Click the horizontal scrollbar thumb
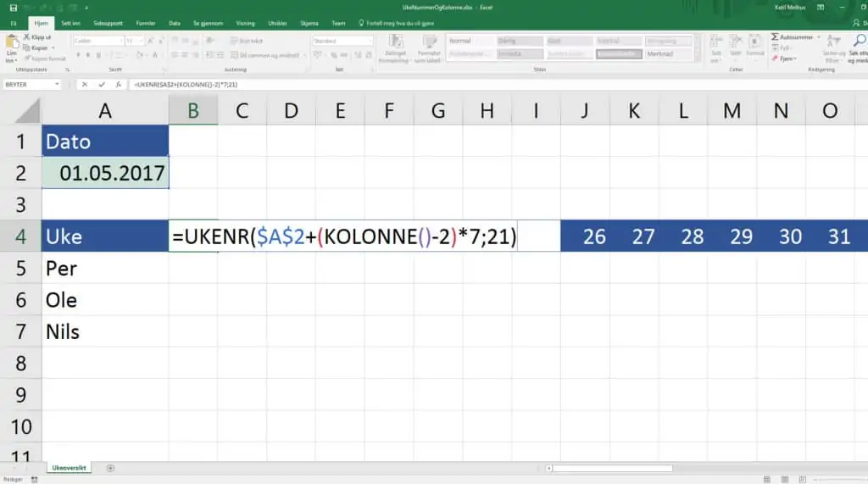Viewport: 868px width, 484px height. pos(612,469)
